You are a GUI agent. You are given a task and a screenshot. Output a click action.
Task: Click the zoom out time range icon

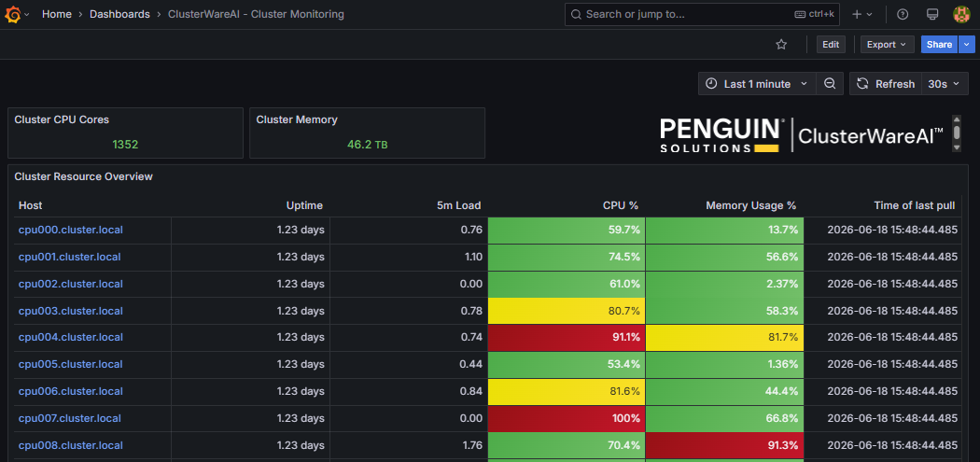[830, 84]
